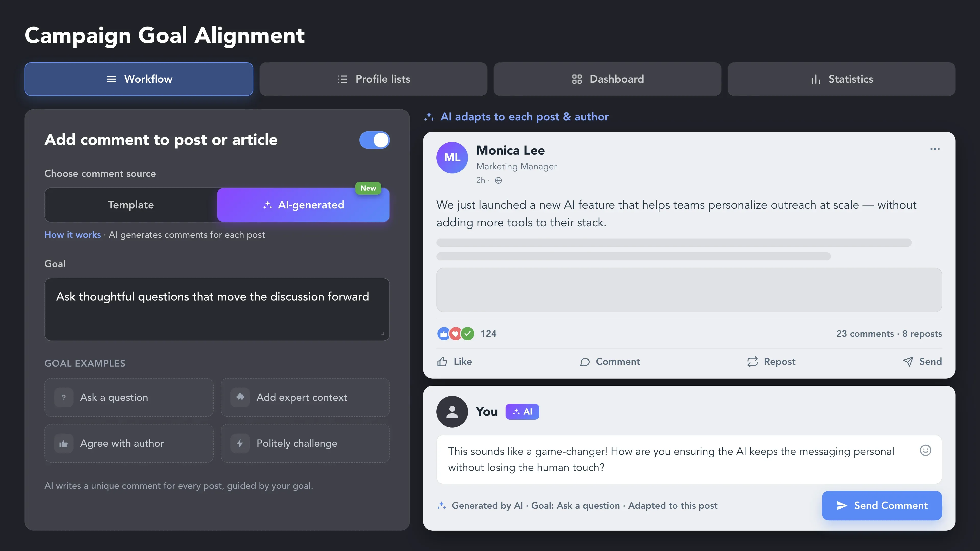Open the Dashboard tab
The width and height of the screenshot is (980, 551).
(x=607, y=79)
